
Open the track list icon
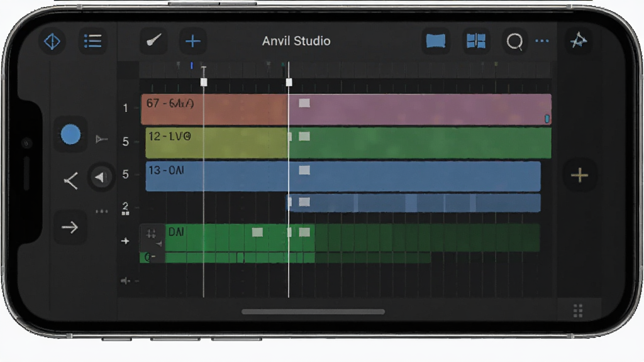93,41
